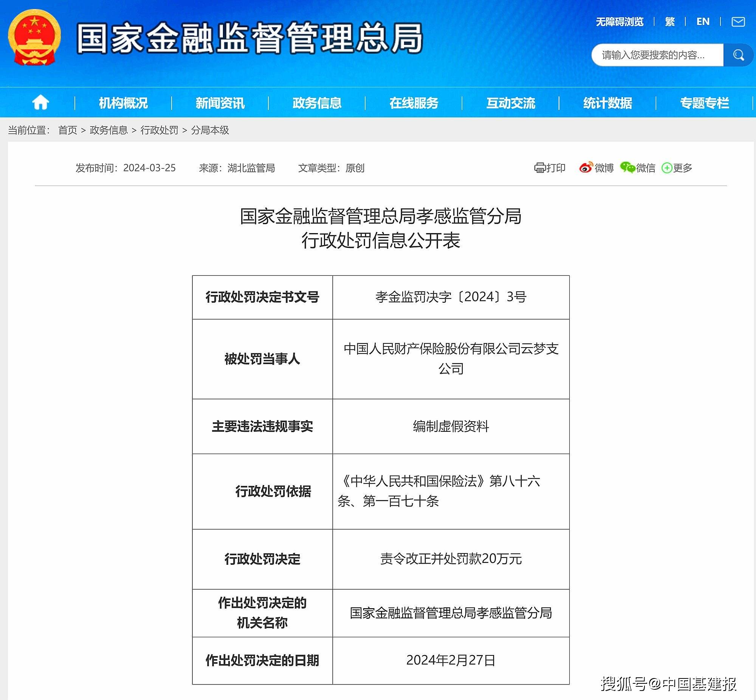Go to 行政处罚 breadcrumb
This screenshot has width=756, height=700.
160,130
